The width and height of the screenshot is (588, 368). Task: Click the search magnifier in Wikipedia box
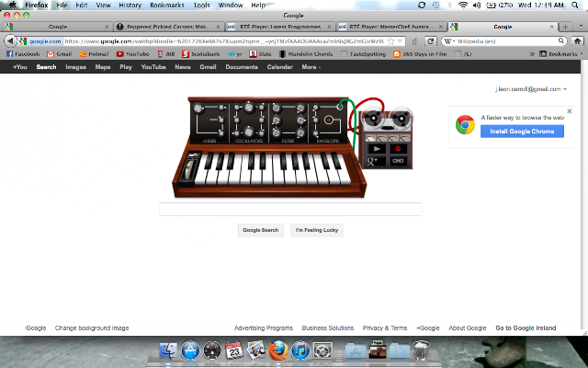point(561,40)
